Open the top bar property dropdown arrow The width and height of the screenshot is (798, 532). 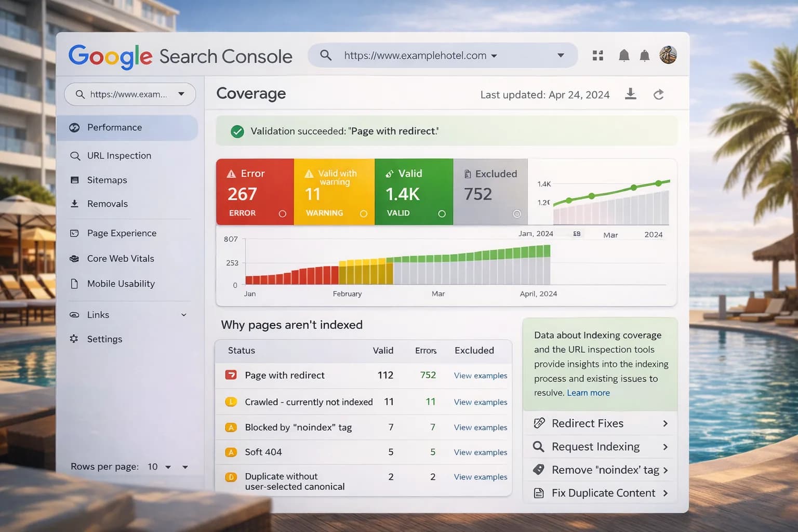pos(561,56)
